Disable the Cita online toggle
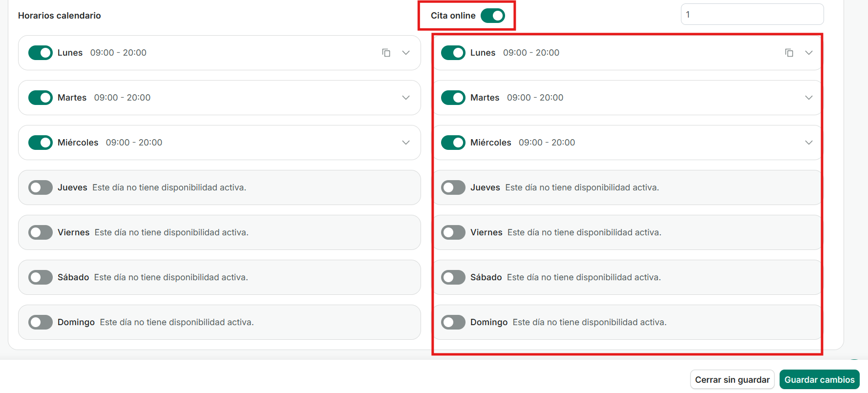 (x=492, y=16)
